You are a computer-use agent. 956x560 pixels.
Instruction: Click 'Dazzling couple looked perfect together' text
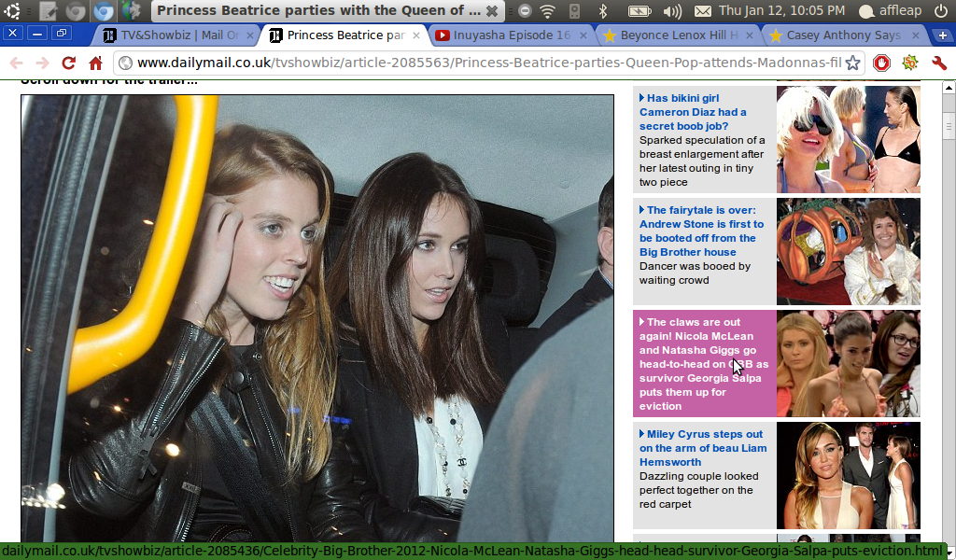tap(698, 490)
